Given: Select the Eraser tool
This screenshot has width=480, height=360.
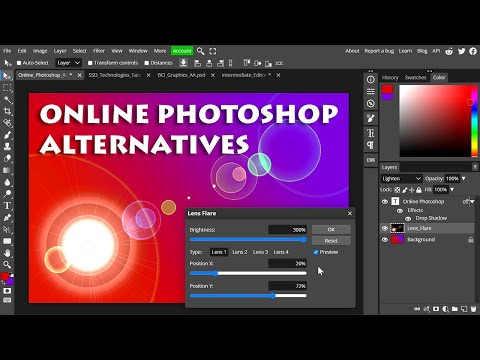Looking at the screenshot, I should coord(7,158).
